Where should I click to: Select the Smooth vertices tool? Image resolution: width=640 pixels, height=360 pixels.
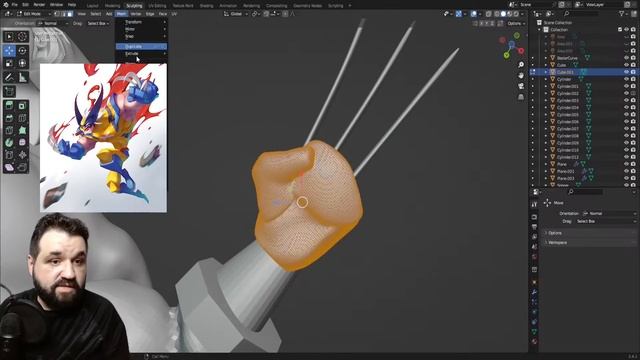[22, 143]
